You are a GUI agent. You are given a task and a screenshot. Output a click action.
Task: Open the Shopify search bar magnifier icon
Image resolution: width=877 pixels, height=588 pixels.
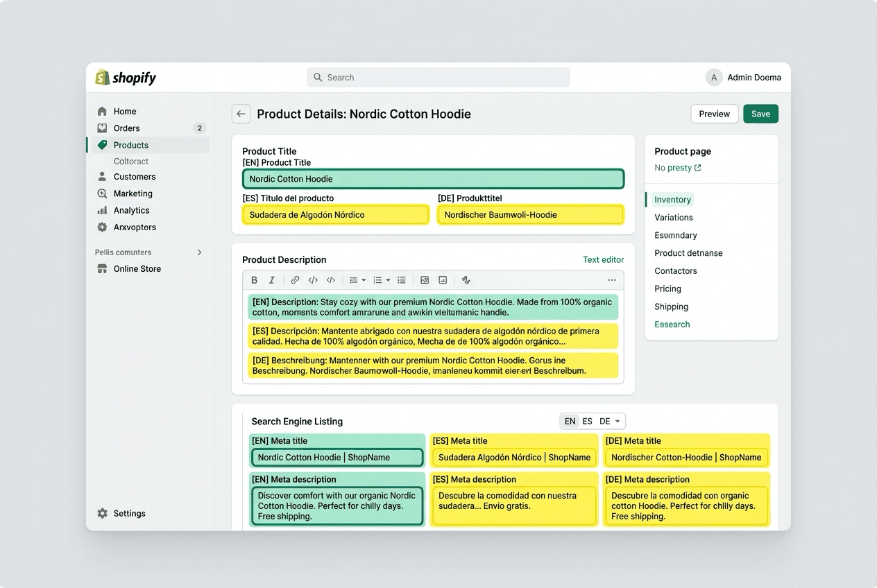coord(317,77)
